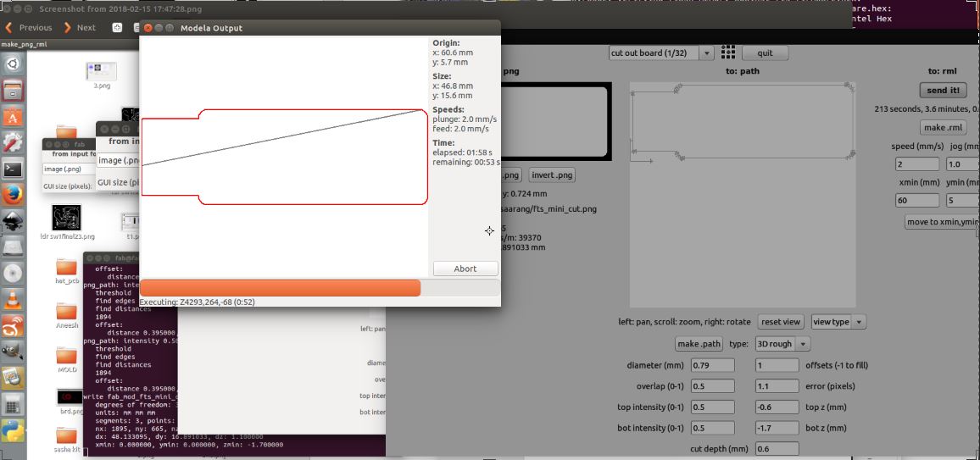
Task: Launch VLC media player cone icon
Action: [13, 300]
